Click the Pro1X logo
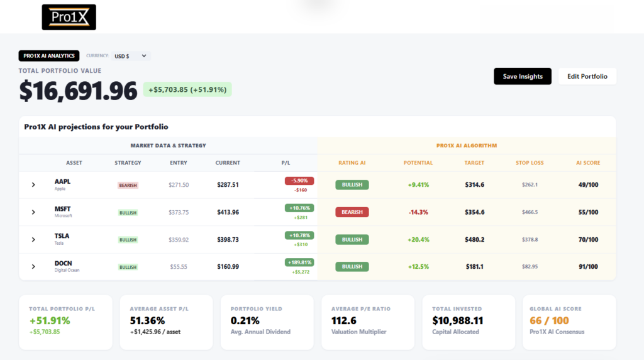The width and height of the screenshot is (644, 360). (x=69, y=17)
